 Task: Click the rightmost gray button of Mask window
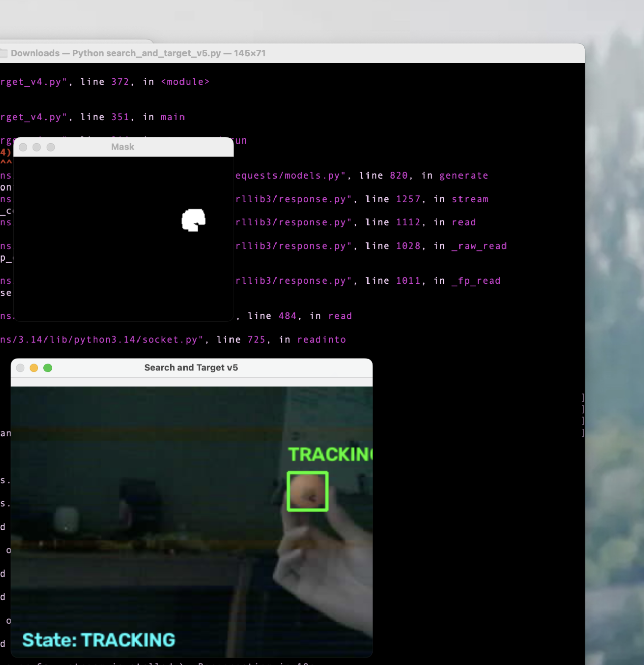pos(51,147)
